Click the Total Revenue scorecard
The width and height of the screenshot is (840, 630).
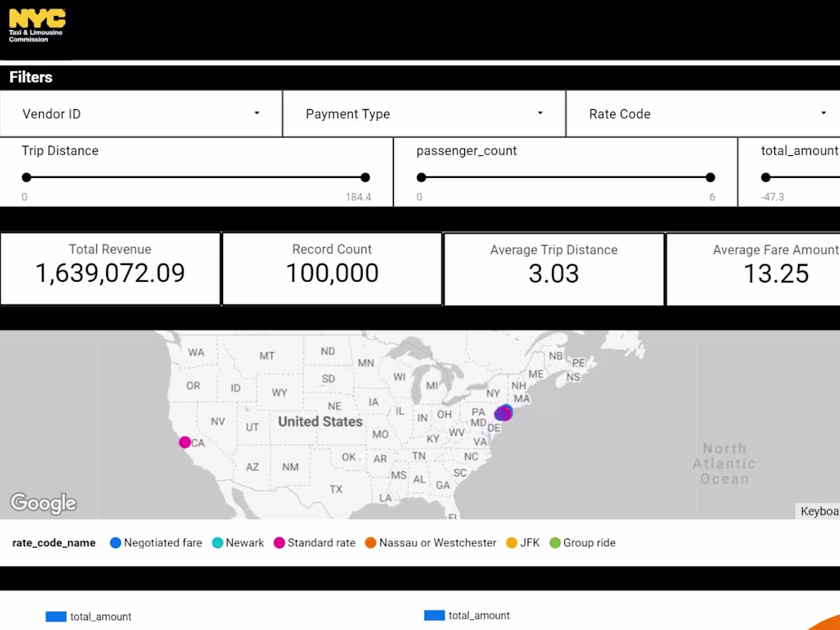110,268
